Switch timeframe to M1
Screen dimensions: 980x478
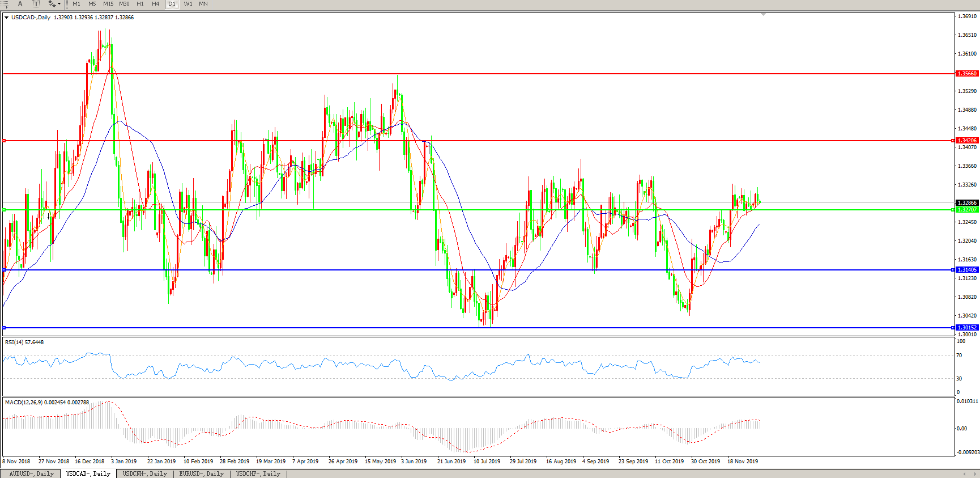(x=76, y=4)
